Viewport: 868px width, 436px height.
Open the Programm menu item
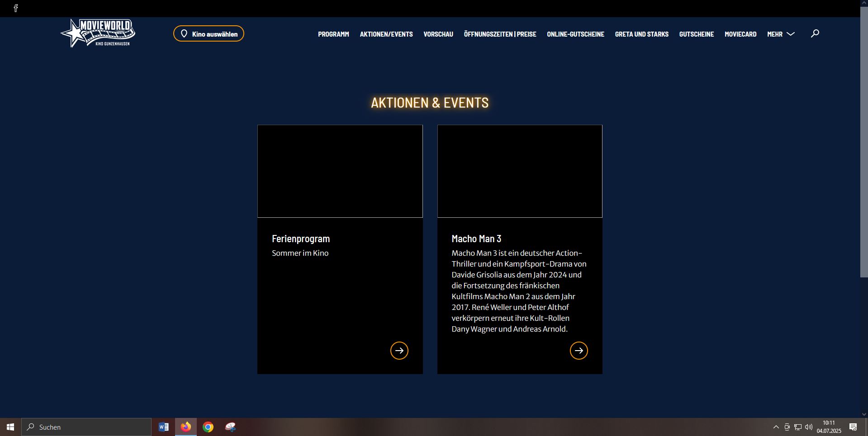pyautogui.click(x=333, y=34)
